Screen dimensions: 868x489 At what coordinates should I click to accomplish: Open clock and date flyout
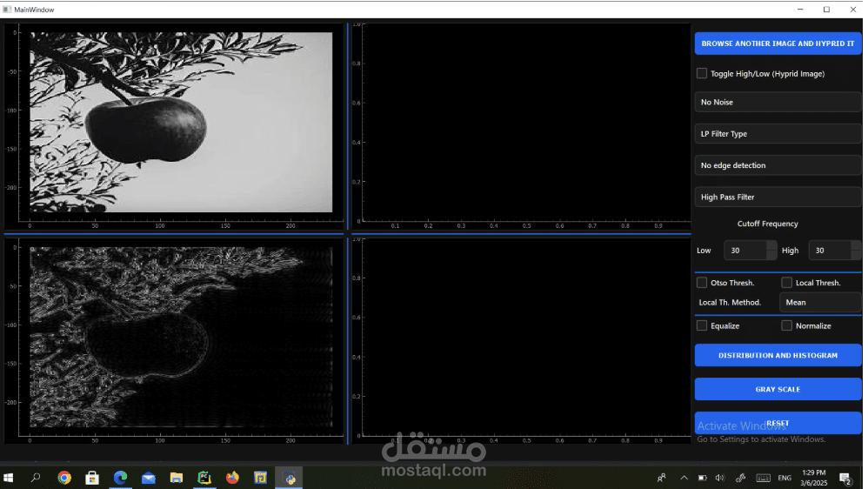814,478
